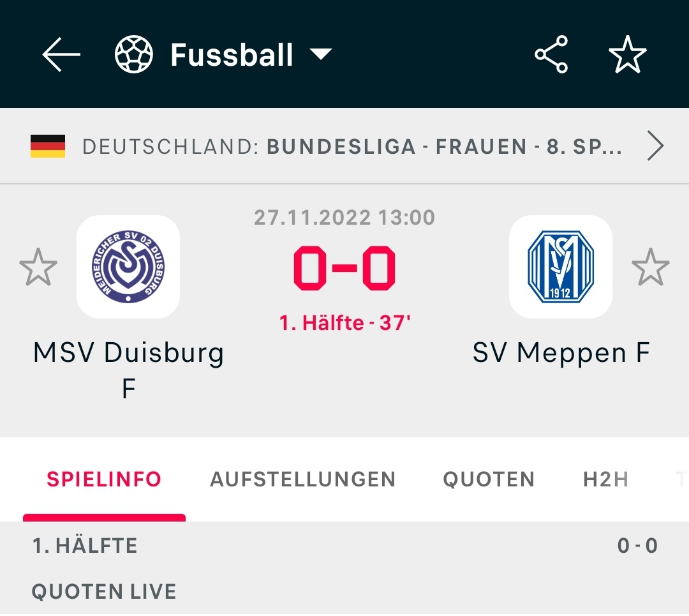Tap the MSV Duisburg club logo

pos(128,267)
